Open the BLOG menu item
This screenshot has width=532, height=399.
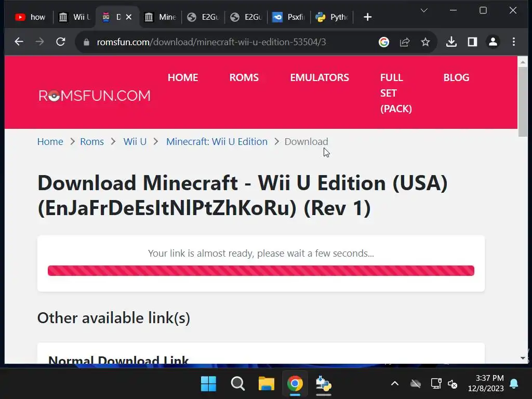(456, 77)
